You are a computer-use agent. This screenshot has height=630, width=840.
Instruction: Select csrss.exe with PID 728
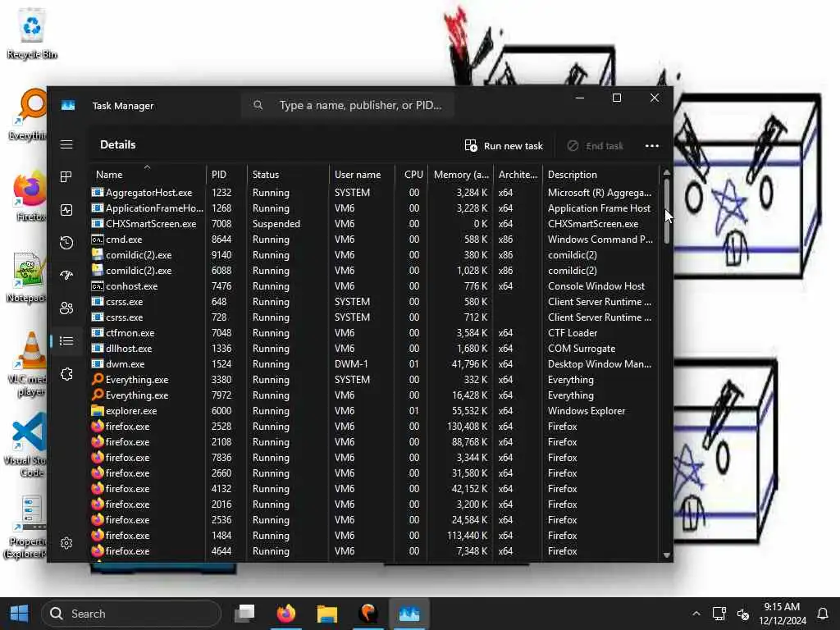point(374,317)
